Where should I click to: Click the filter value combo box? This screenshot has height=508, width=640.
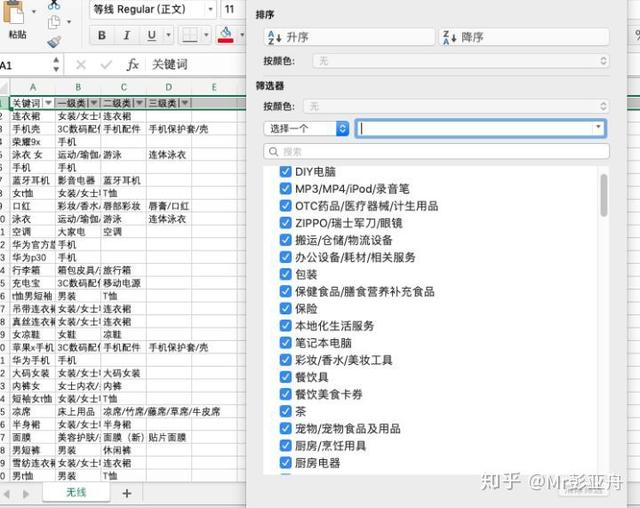tap(481, 129)
